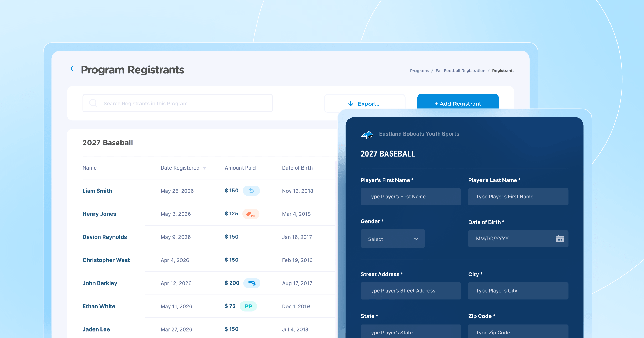644x338 pixels.
Task: Click the Amount Paid column header
Action: pos(240,168)
